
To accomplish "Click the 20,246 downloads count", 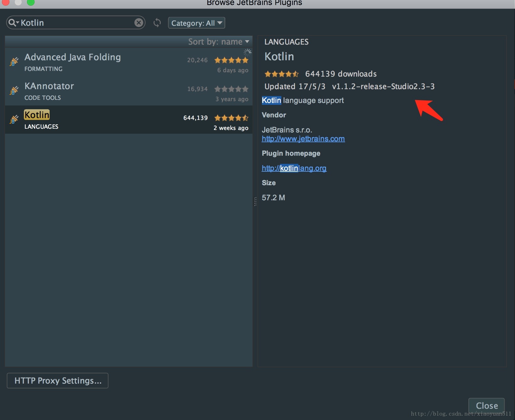I will pos(198,60).
